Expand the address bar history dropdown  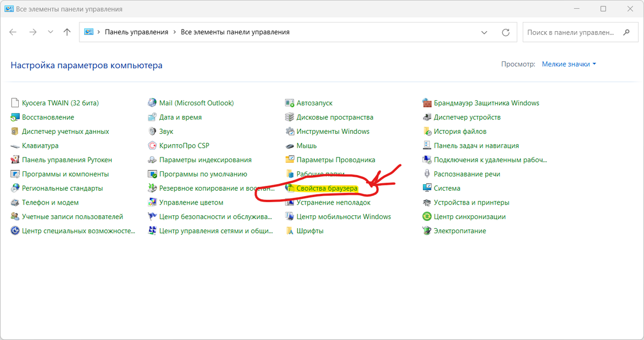tap(485, 32)
